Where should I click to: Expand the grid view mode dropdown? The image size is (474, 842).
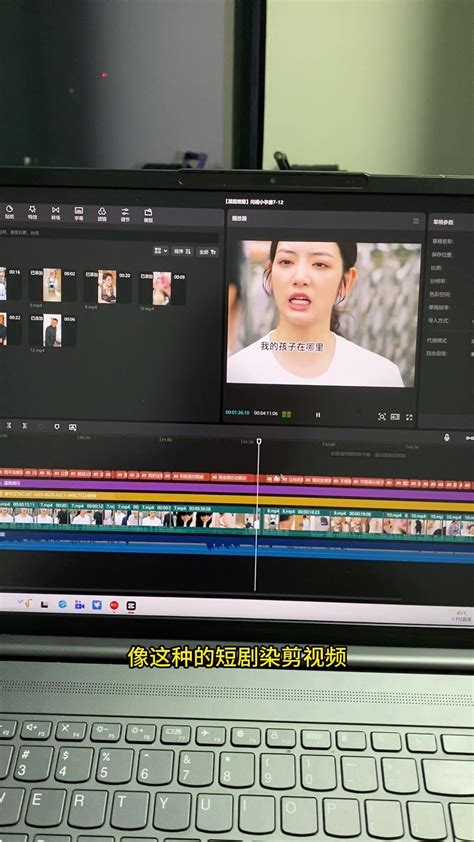click(161, 251)
